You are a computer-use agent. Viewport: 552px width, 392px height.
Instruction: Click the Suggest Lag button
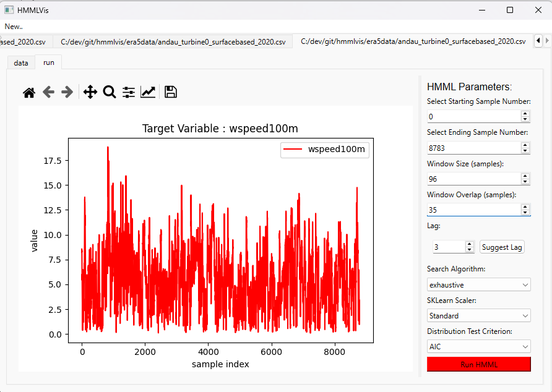coord(502,247)
